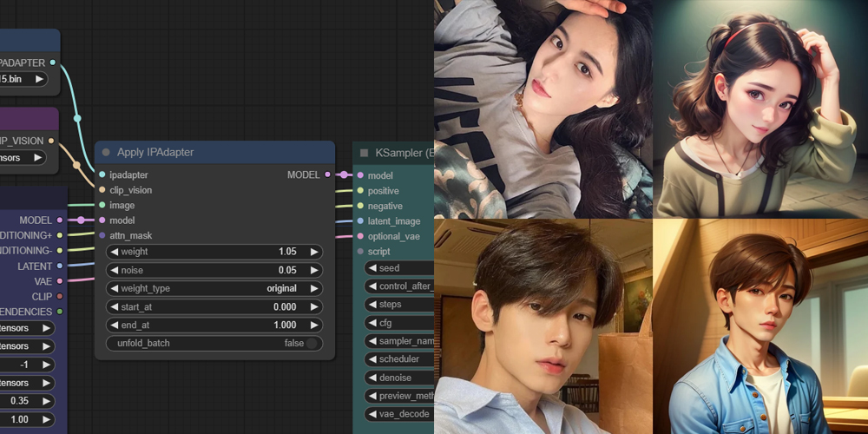
Task: Click the right arrow on the 1.00 value widget
Action: click(x=47, y=419)
